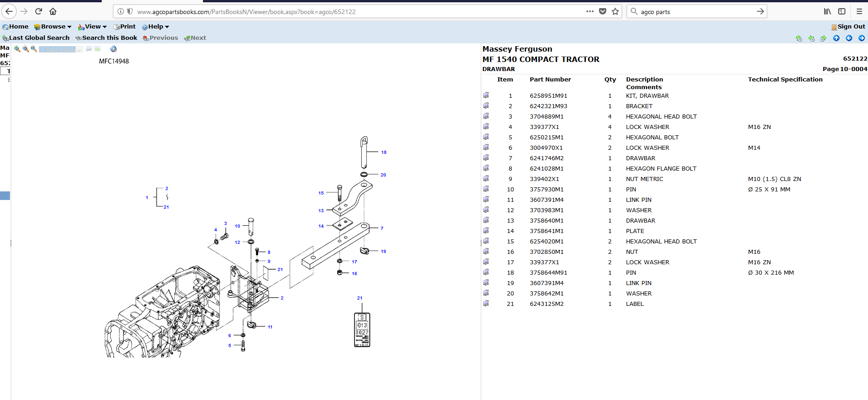Image resolution: width=868 pixels, height=400 pixels.
Task: Click cart icon for item 7 DRAWBAR
Action: [x=486, y=158]
